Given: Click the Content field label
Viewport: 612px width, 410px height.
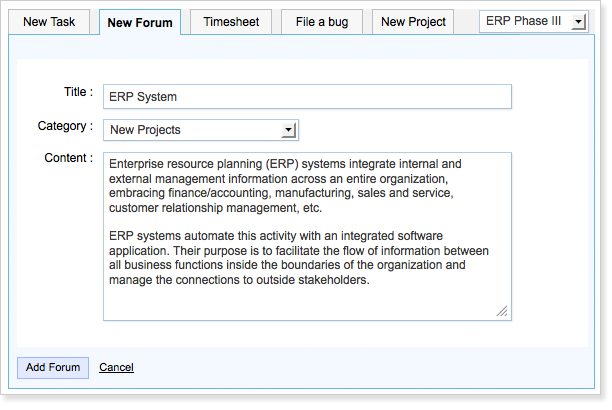Looking at the screenshot, I should pos(69,158).
